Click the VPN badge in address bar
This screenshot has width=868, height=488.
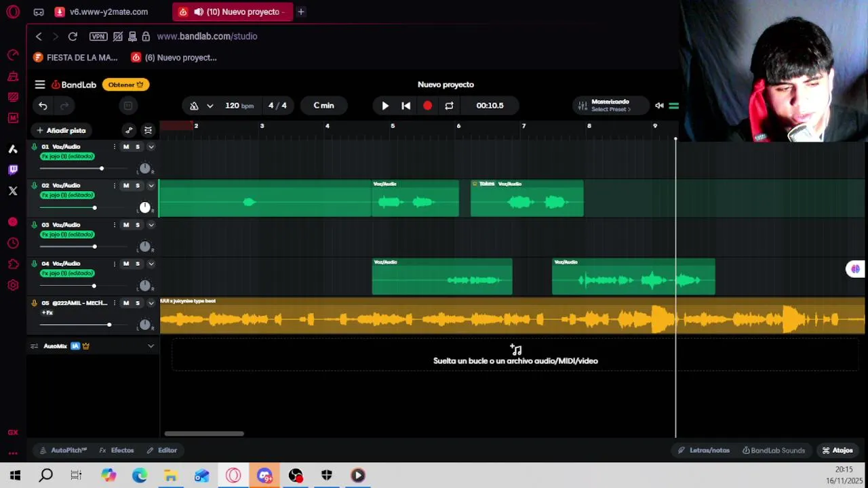[x=98, y=36]
